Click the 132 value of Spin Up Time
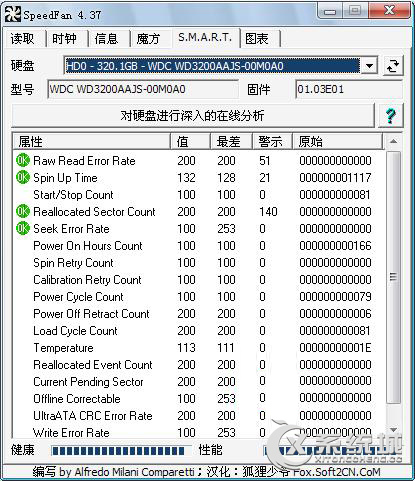This screenshot has width=415, height=481. (x=186, y=178)
